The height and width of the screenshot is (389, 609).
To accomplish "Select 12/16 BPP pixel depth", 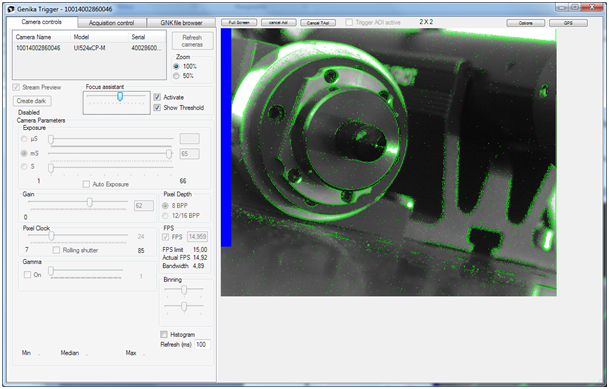I will click(x=165, y=215).
